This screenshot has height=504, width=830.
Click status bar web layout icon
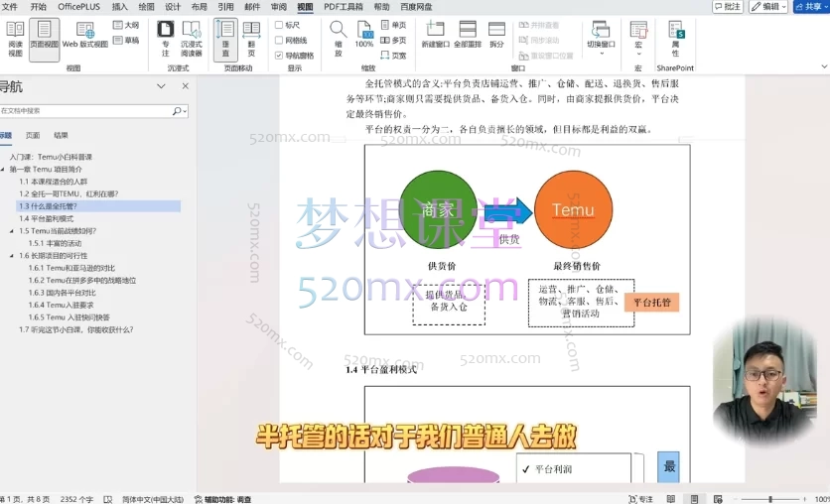pos(718,499)
